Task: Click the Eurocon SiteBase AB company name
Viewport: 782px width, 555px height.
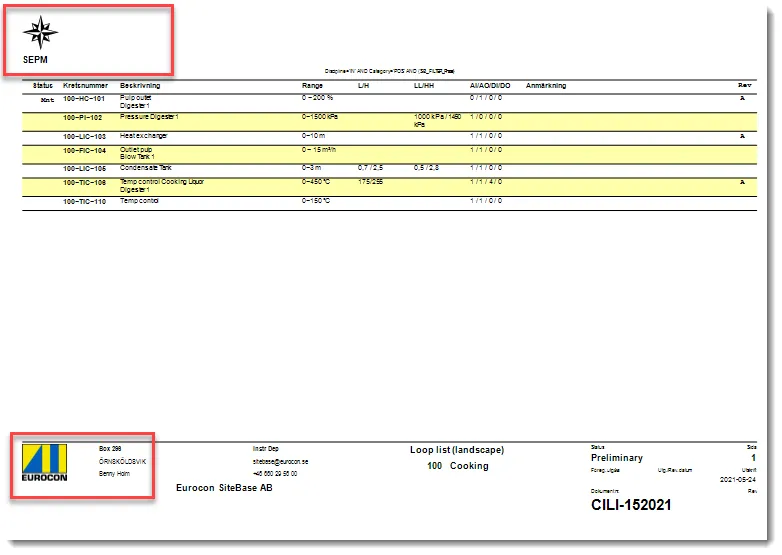Action: pos(224,488)
